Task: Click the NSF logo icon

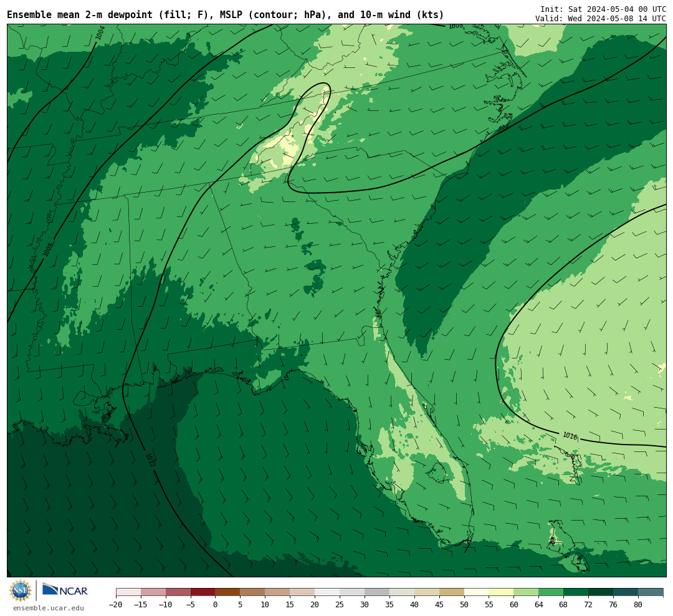Action: click(x=21, y=590)
